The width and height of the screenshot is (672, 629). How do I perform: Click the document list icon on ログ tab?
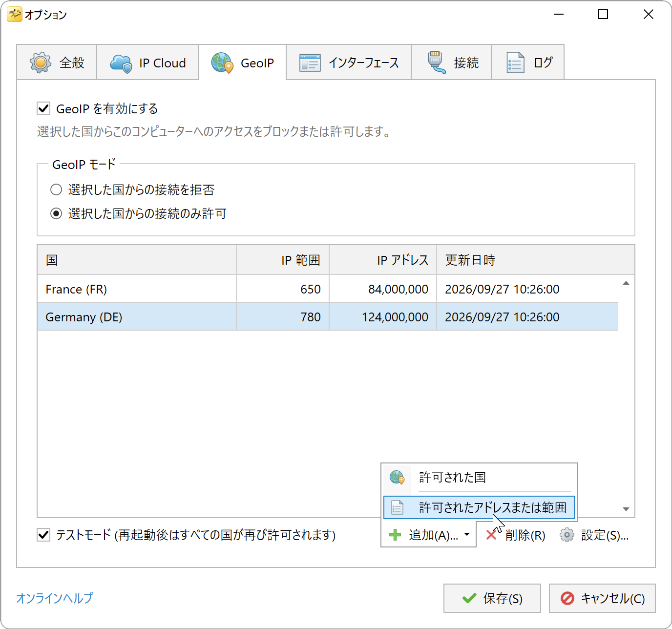pyautogui.click(x=515, y=63)
